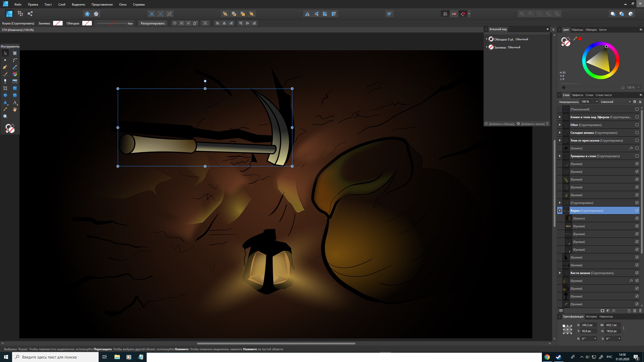The image size is (644, 362).
Task: Click the delete layer trash icon
Action: (x=640, y=311)
